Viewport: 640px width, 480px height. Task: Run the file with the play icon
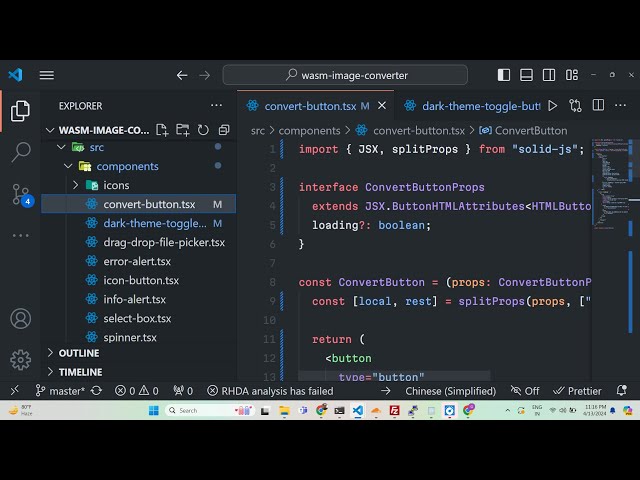point(550,105)
